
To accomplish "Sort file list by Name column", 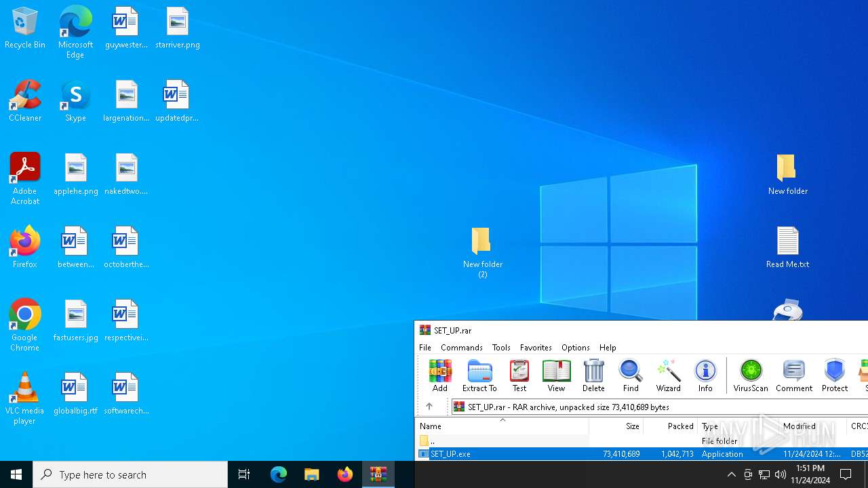I will 502,426.
